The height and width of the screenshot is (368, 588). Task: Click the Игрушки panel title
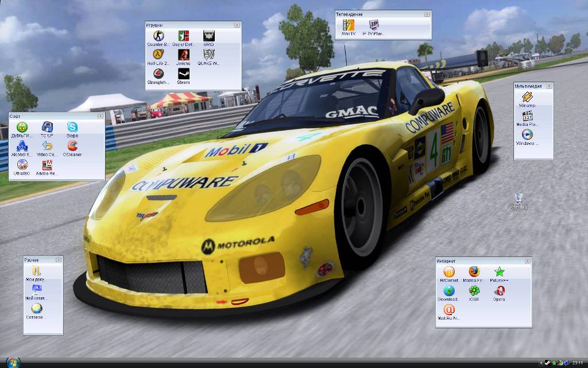pyautogui.click(x=154, y=25)
